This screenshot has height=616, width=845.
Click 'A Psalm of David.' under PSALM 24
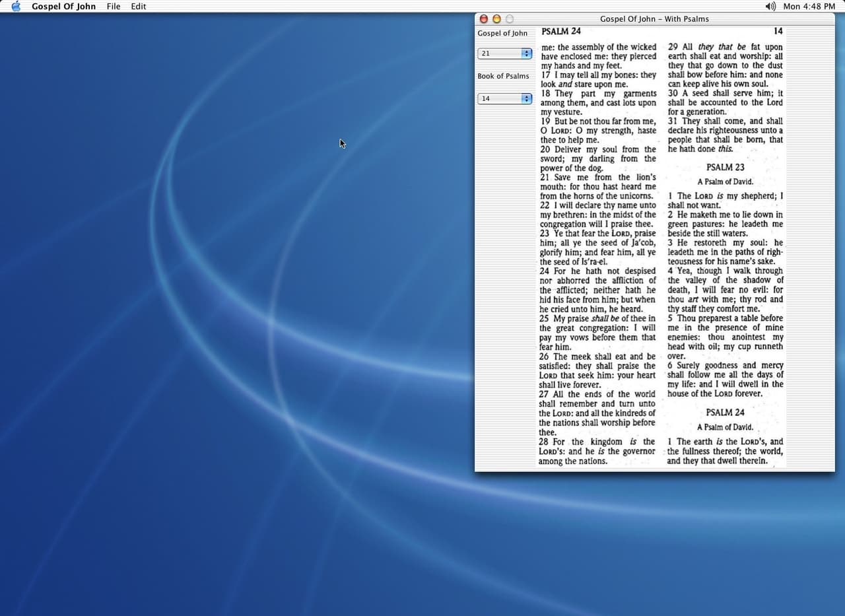click(725, 427)
